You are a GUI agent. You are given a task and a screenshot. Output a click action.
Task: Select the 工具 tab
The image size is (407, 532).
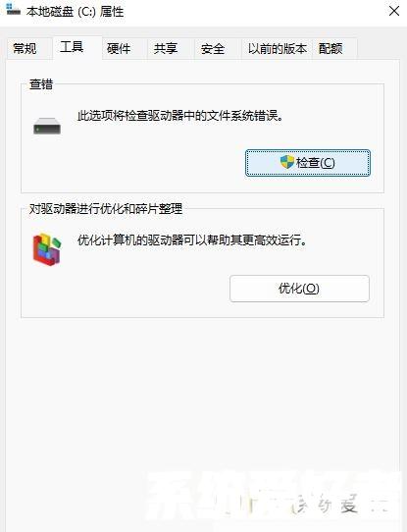[72, 47]
